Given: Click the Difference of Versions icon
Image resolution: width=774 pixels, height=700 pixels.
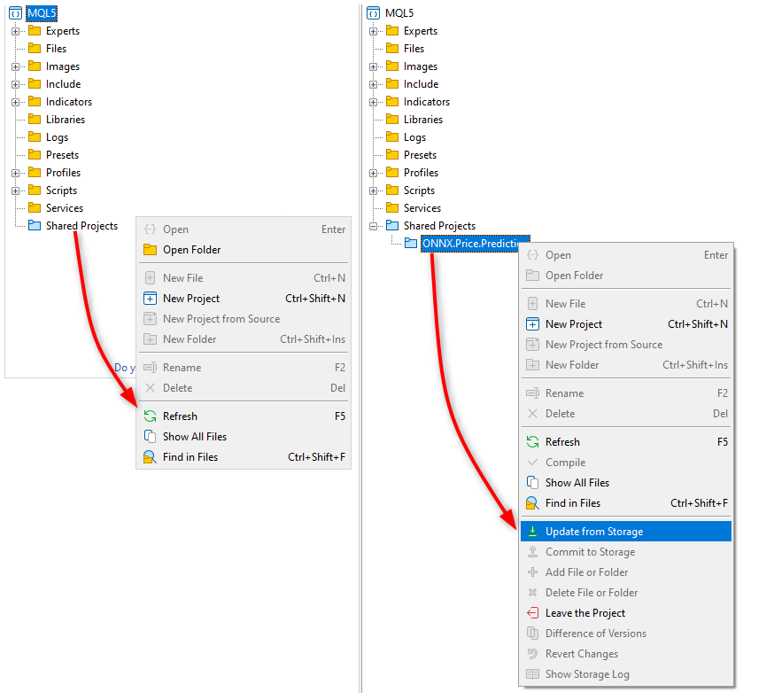Looking at the screenshot, I should point(532,634).
